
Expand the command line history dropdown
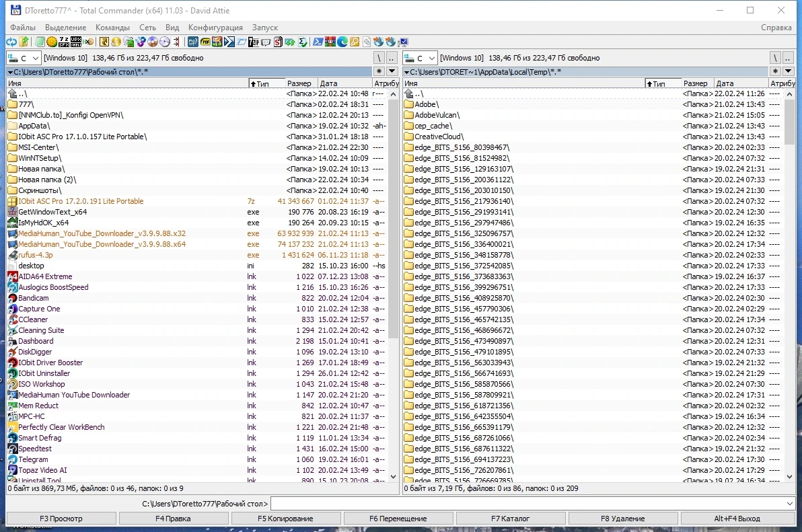point(789,504)
